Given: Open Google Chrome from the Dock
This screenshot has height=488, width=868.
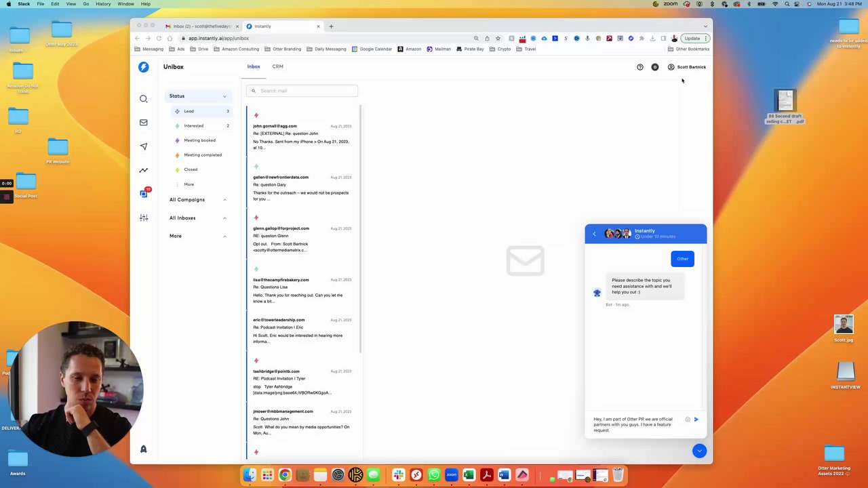Looking at the screenshot, I should point(285,475).
